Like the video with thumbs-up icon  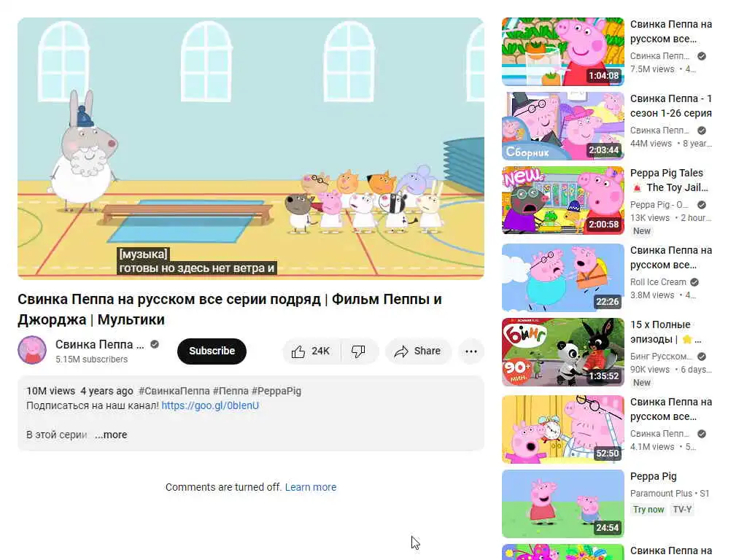pos(298,351)
